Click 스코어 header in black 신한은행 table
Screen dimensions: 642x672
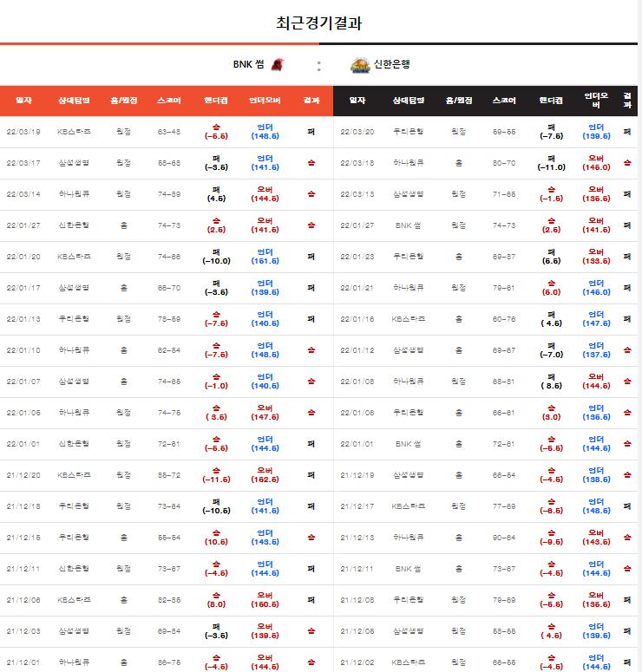(504, 101)
